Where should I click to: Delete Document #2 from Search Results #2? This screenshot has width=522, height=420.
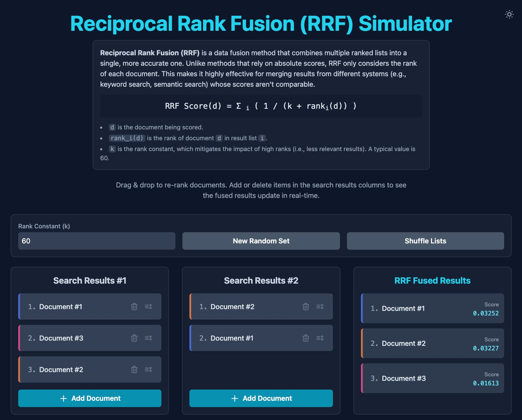pyautogui.click(x=306, y=307)
